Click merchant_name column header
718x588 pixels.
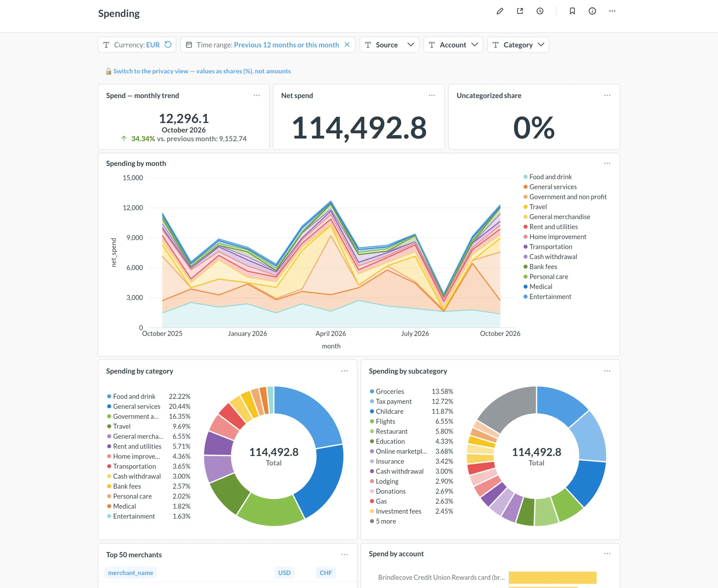pos(131,573)
